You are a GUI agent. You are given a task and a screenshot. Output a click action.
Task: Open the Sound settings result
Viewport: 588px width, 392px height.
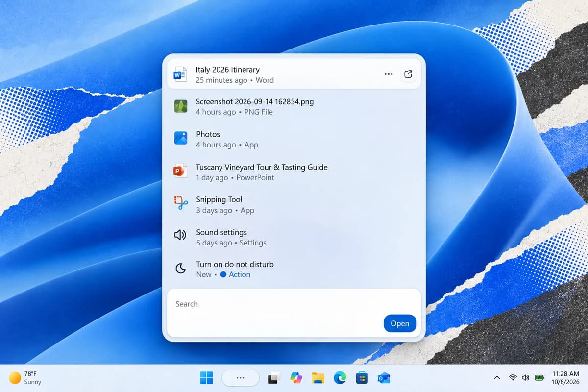coord(294,237)
